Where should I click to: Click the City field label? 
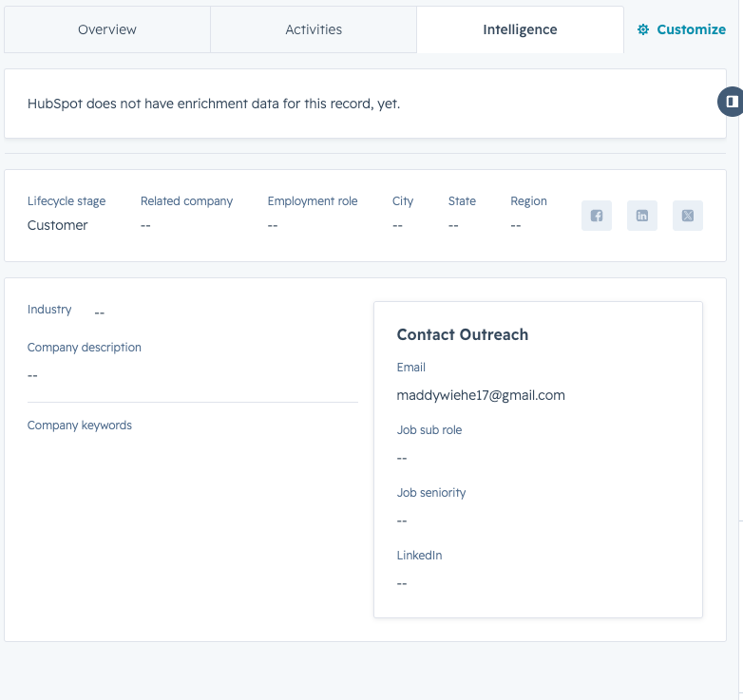(x=403, y=201)
